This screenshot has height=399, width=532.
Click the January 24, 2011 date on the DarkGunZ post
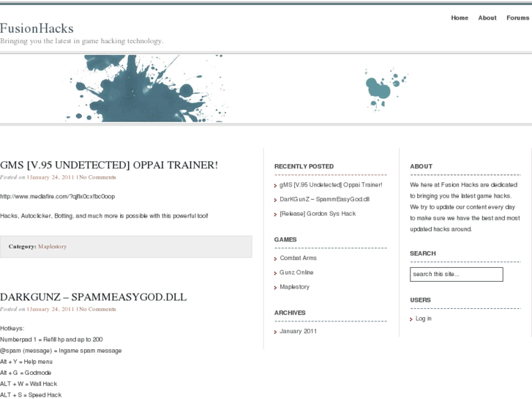click(x=51, y=310)
